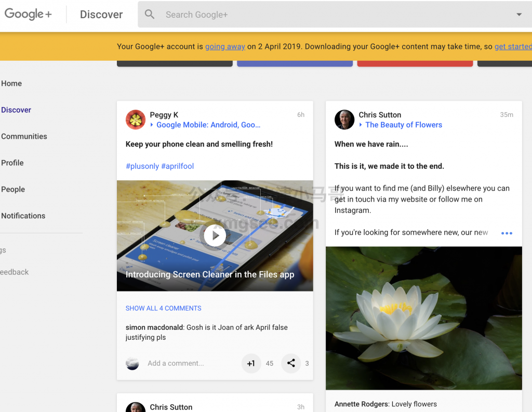Viewport: 532px width, 412px height.
Task: Click current user avatar beside comment box
Action: click(132, 364)
